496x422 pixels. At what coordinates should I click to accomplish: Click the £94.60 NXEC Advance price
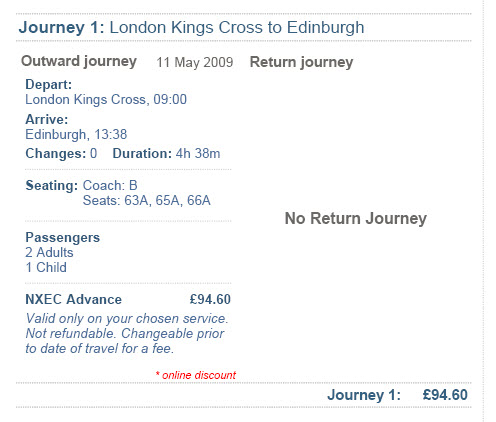coord(210,299)
